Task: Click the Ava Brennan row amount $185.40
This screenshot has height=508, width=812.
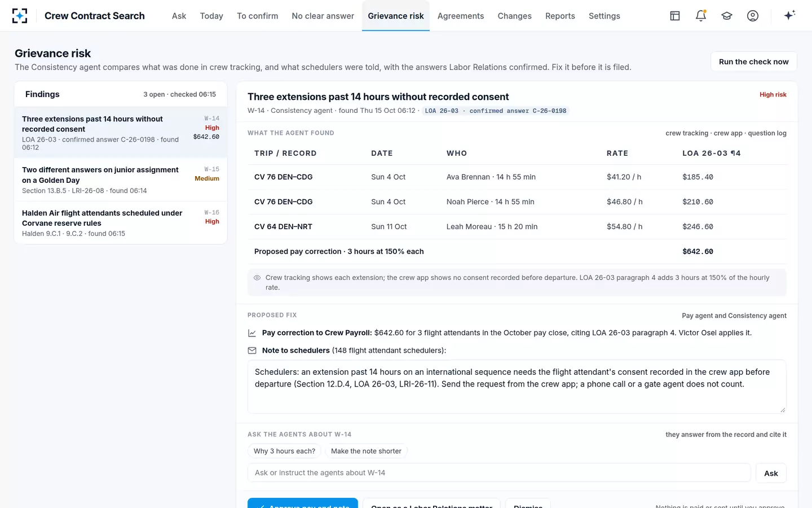Action: 698,177
